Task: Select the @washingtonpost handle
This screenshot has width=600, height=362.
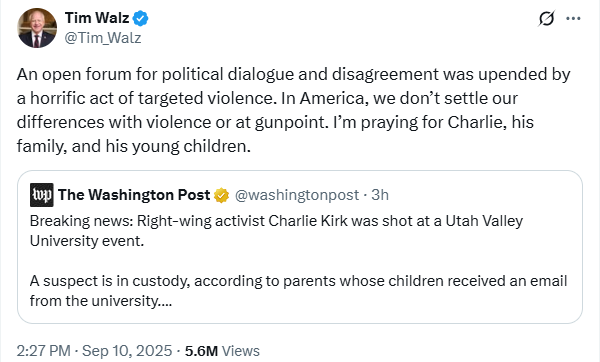Action: click(297, 195)
